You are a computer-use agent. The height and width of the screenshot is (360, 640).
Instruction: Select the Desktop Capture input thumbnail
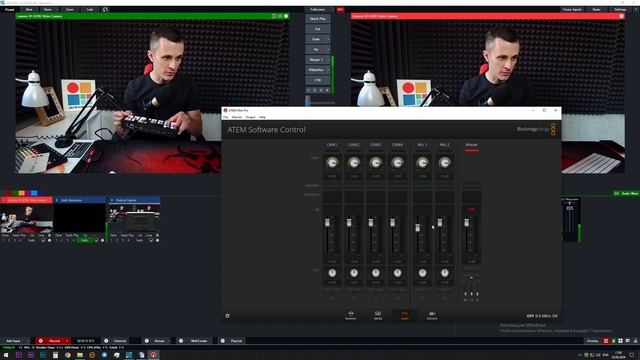pos(134,218)
